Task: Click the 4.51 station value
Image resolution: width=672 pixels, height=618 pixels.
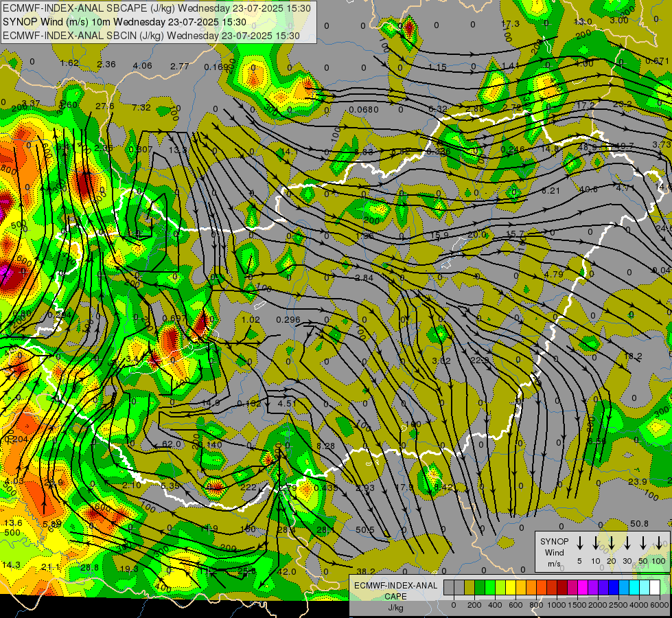Action: pyautogui.click(x=287, y=403)
